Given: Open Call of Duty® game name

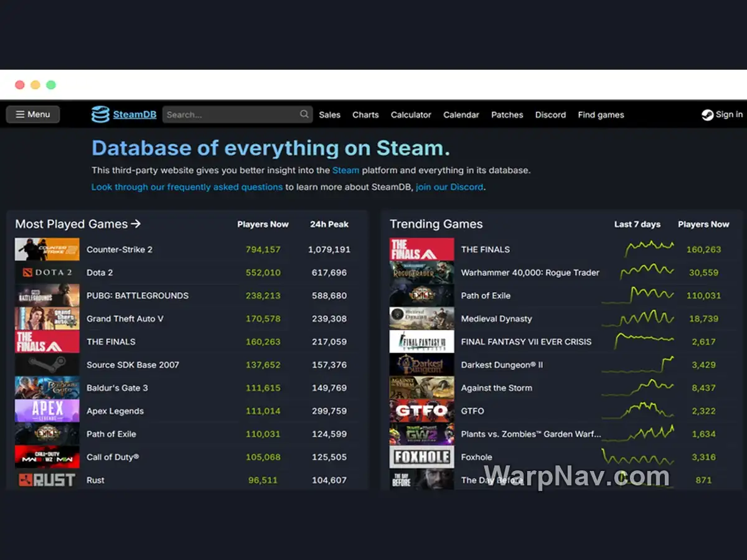Looking at the screenshot, I should click(x=113, y=457).
